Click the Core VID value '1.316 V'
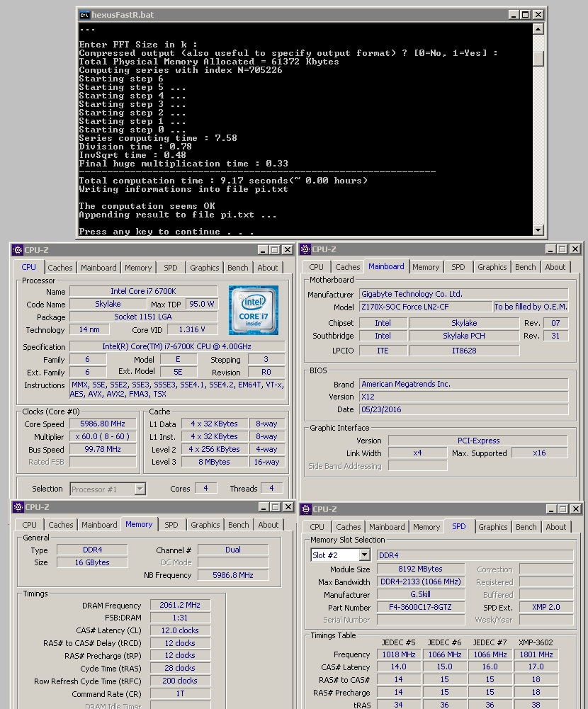This screenshot has width=588, height=709. coord(192,329)
